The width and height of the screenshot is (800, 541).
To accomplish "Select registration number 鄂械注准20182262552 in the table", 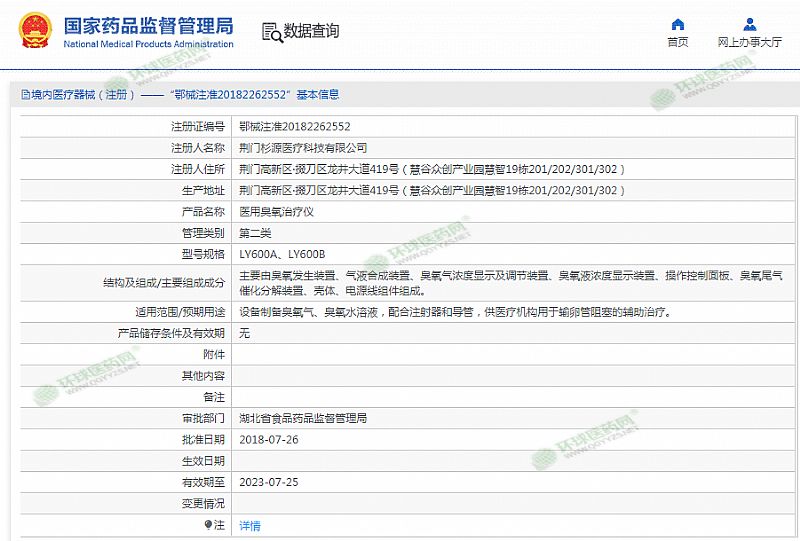I will [x=295, y=127].
